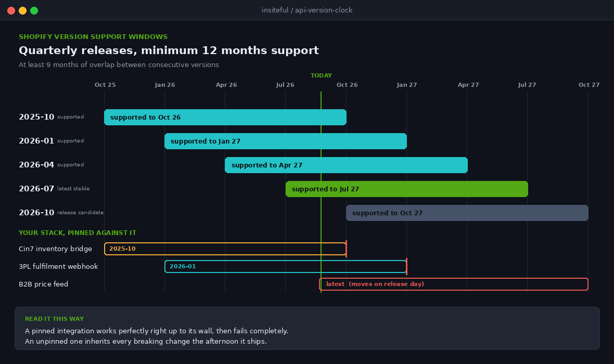614x364 pixels.
Task: Click the red end-wall marker on Cin7 bar
Action: coord(347,249)
